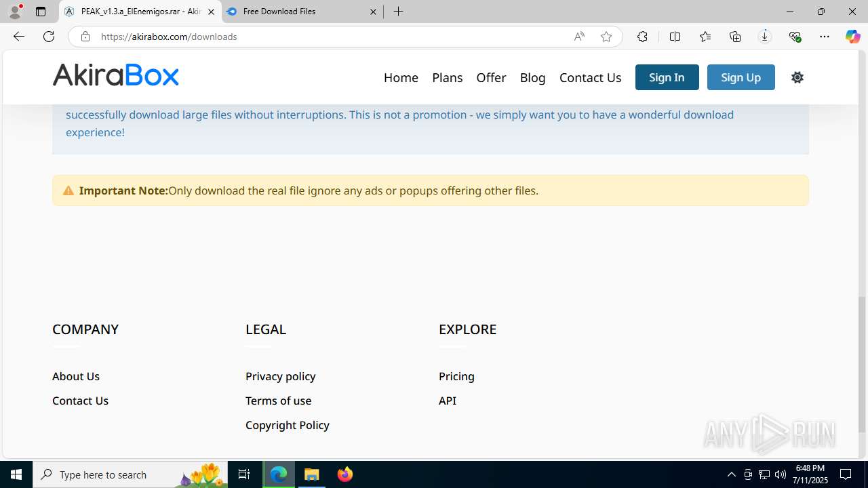Image resolution: width=868 pixels, height=488 pixels.
Task: Open Contact Us in the top navigation
Action: [x=590, y=77]
